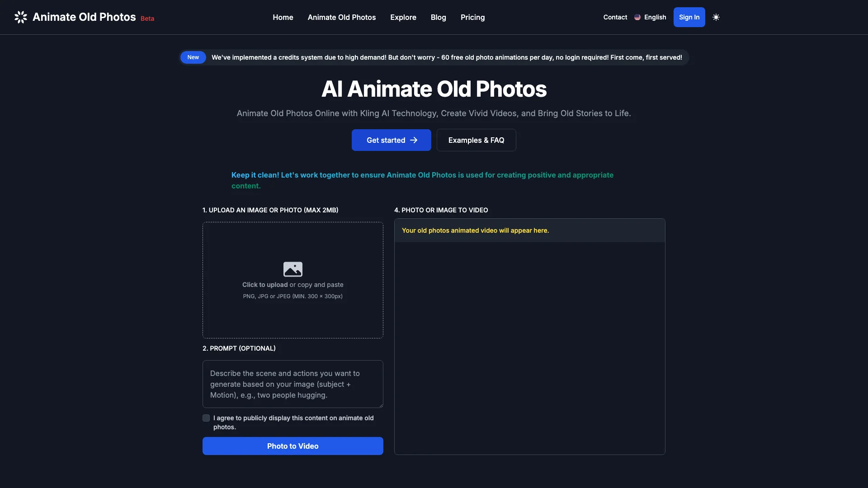Screen dimensions: 868x488
Task: Click the Animate Old Photos logo icon
Action: [x=20, y=17]
